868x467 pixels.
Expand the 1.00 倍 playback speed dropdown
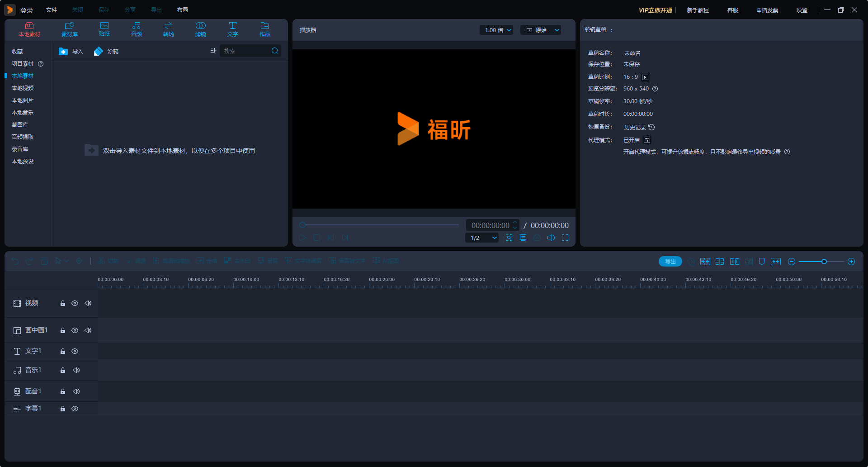coord(496,30)
